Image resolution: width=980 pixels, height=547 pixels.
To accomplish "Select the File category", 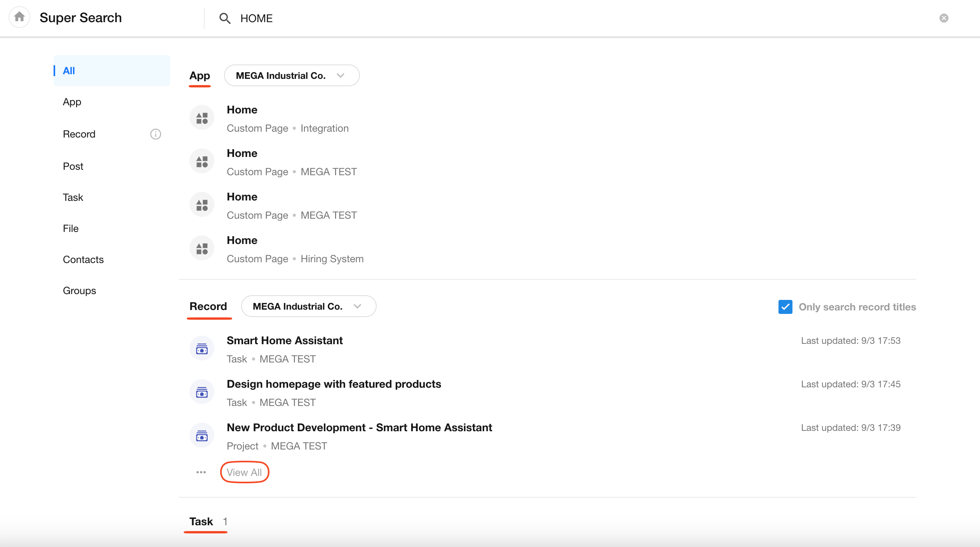I will [71, 228].
